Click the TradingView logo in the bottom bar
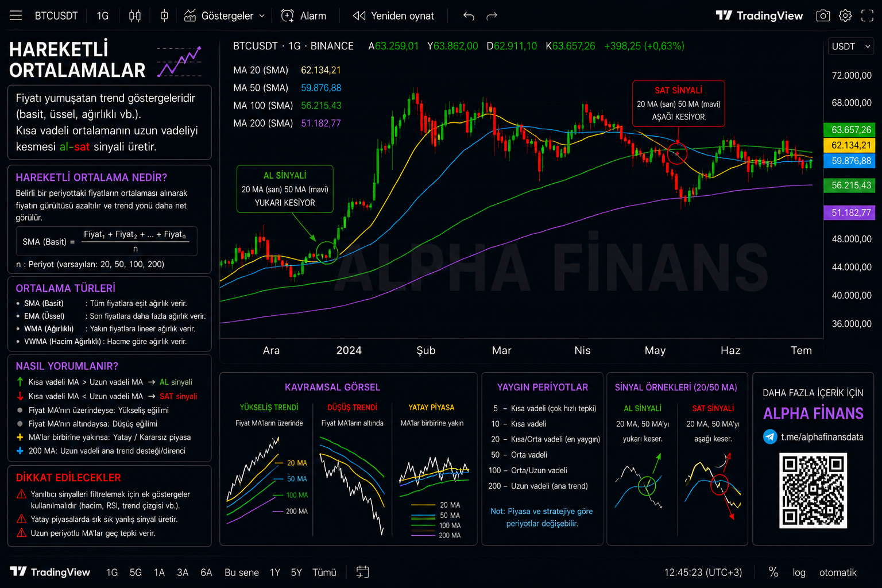 point(51,572)
